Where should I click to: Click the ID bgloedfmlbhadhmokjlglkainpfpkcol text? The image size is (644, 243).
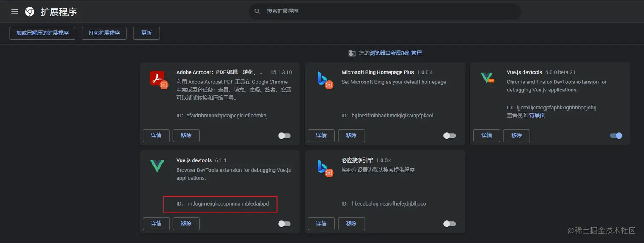point(388,116)
